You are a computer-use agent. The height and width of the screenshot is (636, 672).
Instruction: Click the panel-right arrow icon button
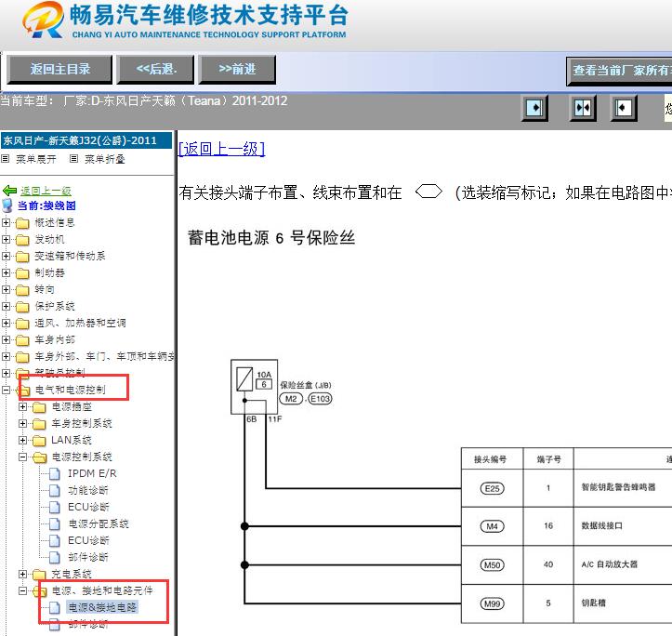tap(534, 108)
